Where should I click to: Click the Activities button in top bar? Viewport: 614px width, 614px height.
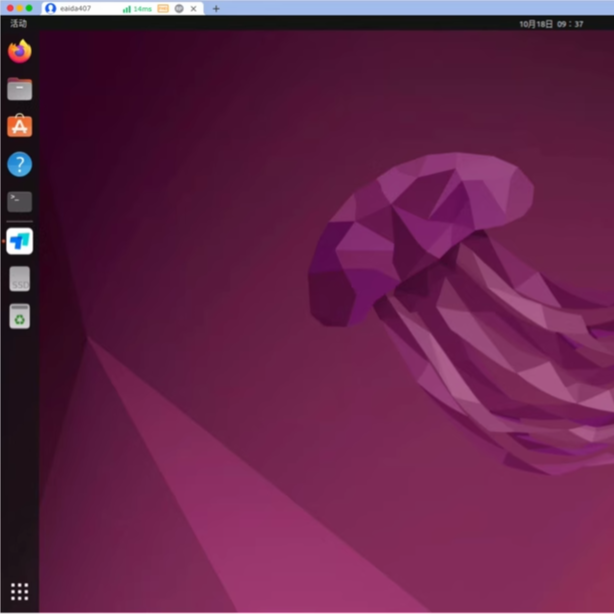click(18, 23)
